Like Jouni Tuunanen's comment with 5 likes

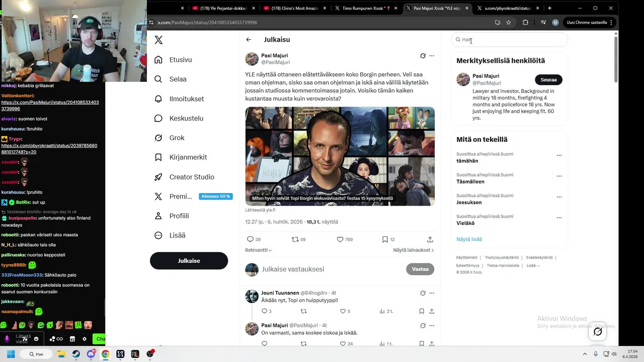tap(343, 311)
